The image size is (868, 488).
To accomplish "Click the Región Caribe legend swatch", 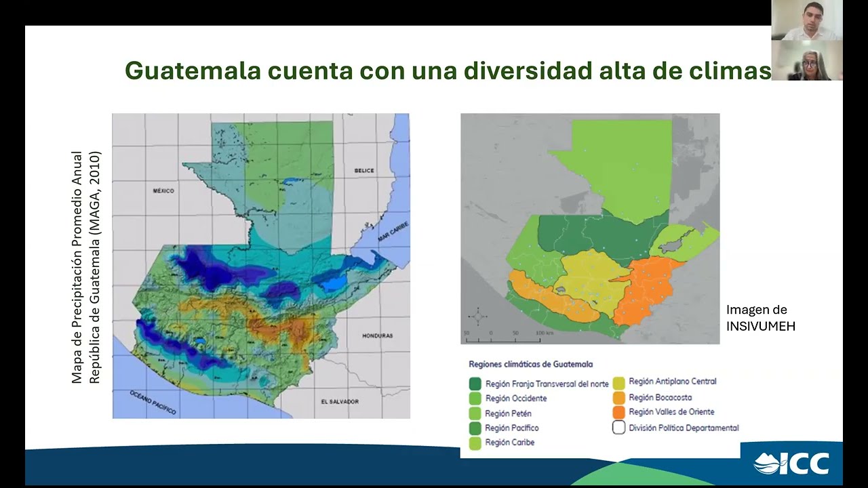I will (x=475, y=443).
